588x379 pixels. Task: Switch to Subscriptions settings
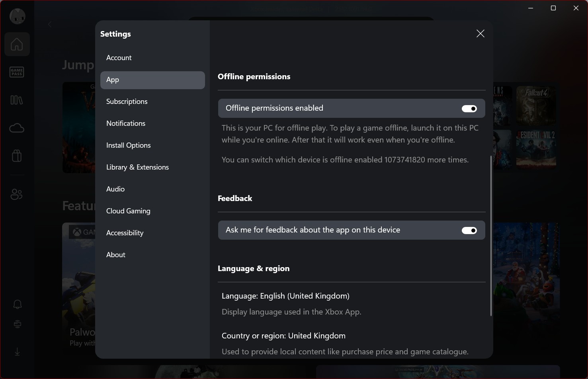pyautogui.click(x=127, y=102)
